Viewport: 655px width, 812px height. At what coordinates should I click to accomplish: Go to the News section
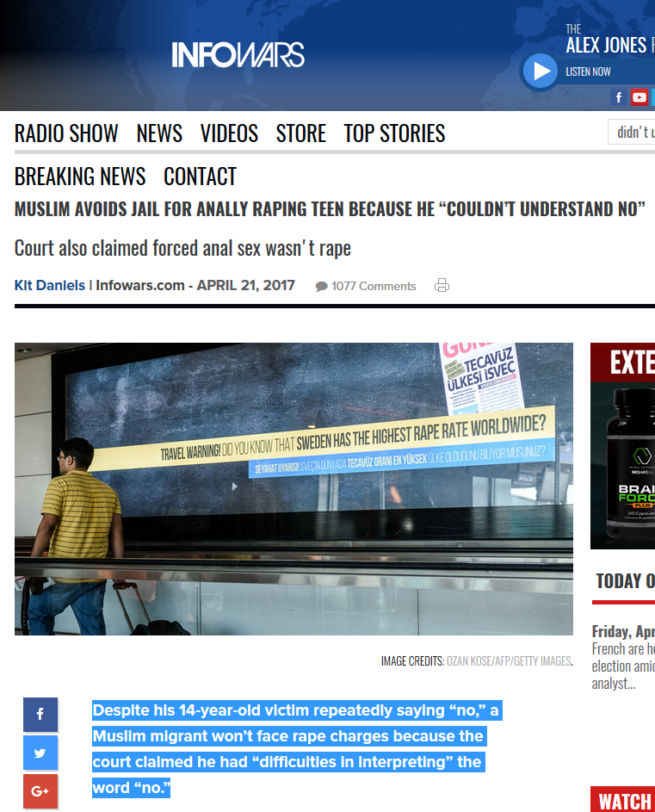pos(159,133)
